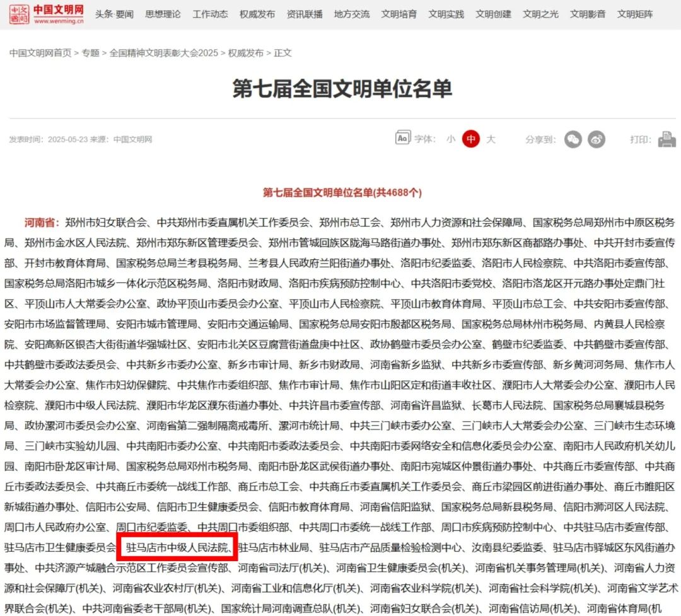The image size is (681, 616).
Task: Click the 专题 breadcrumb link
Action: click(91, 53)
